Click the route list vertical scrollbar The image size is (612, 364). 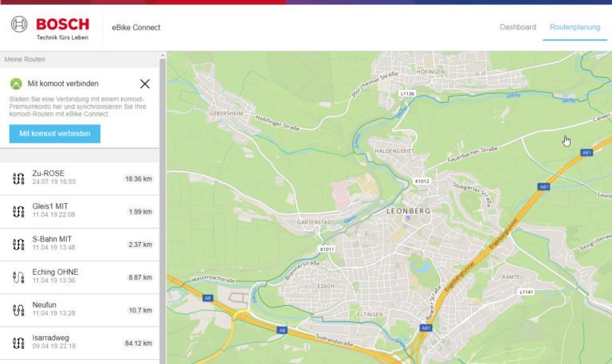163,211
